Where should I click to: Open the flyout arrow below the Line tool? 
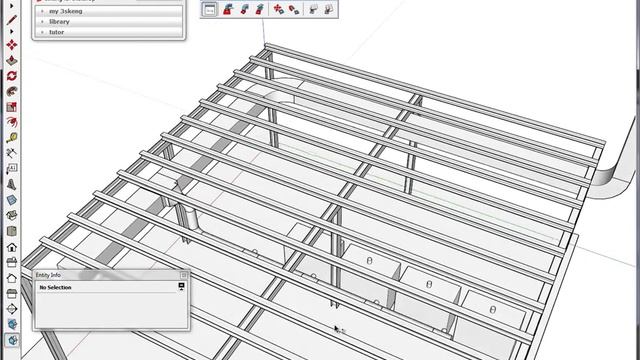pos(11,31)
